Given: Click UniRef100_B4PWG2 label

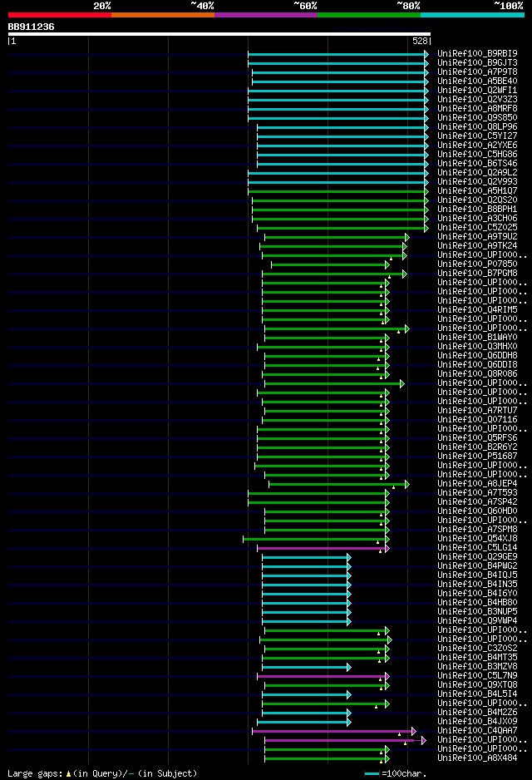Looking at the screenshot, I should click(477, 565).
